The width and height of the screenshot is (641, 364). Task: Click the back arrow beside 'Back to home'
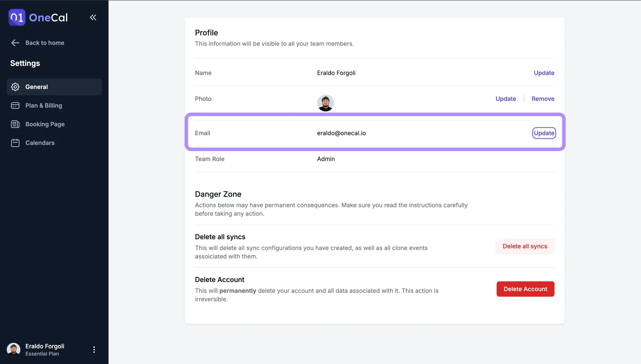point(15,43)
